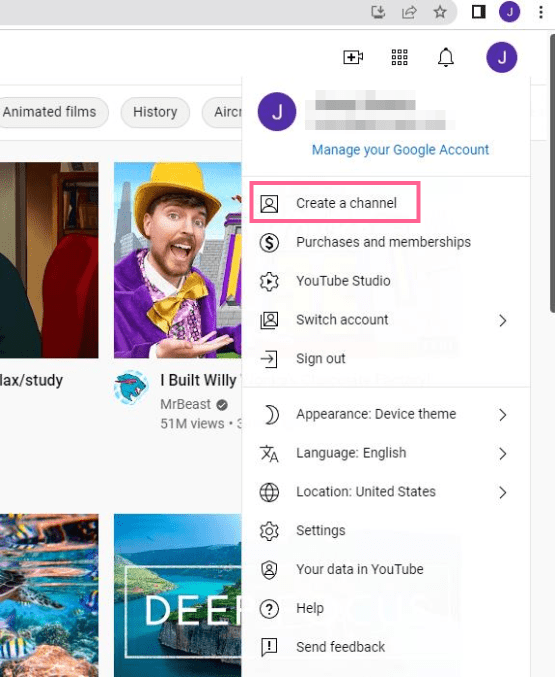Screen dimensions: 555x677
Task: Expand the Switch account submenu arrow
Action: tap(502, 320)
